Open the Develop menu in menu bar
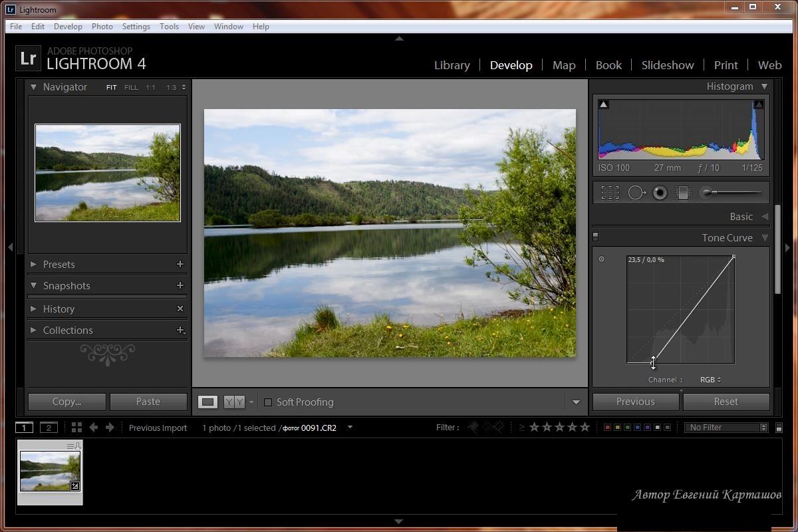Screen dimensions: 798x532 click(68, 27)
